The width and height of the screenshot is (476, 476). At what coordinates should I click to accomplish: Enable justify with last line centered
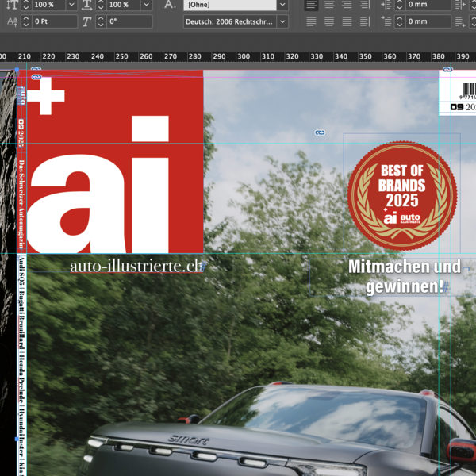329,21
